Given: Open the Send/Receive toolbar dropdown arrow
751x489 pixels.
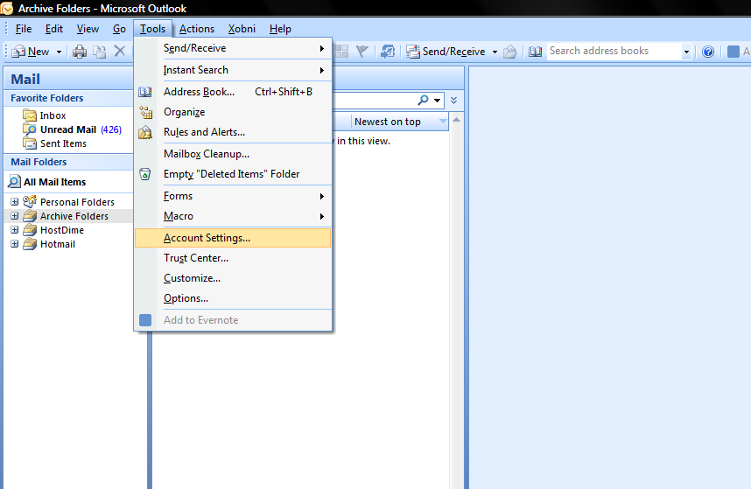Looking at the screenshot, I should [x=495, y=52].
